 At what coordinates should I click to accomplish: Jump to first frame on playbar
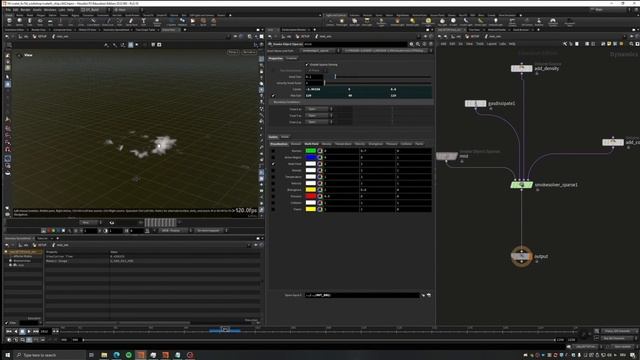click(x=9, y=331)
